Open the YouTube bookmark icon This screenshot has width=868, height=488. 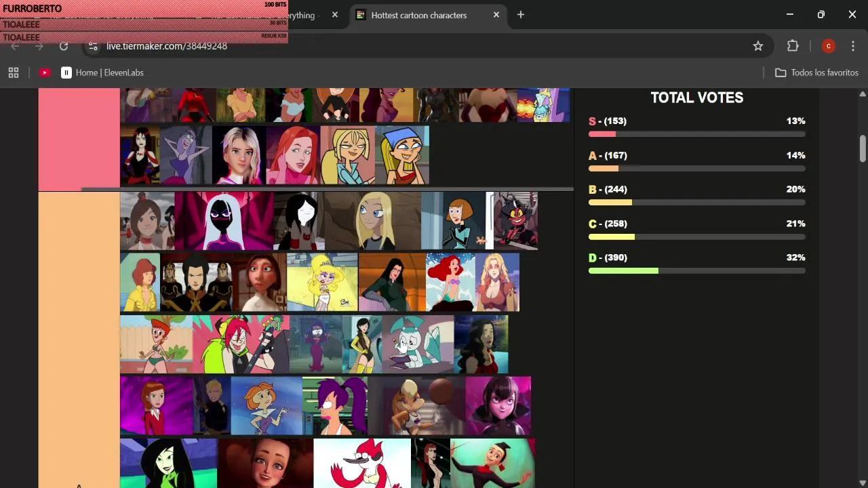(45, 73)
